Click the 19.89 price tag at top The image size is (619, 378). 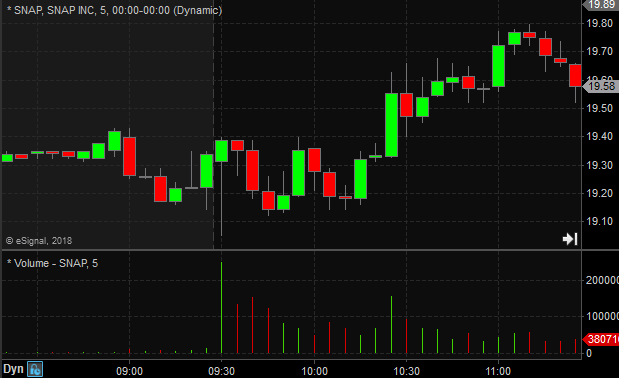coord(601,4)
